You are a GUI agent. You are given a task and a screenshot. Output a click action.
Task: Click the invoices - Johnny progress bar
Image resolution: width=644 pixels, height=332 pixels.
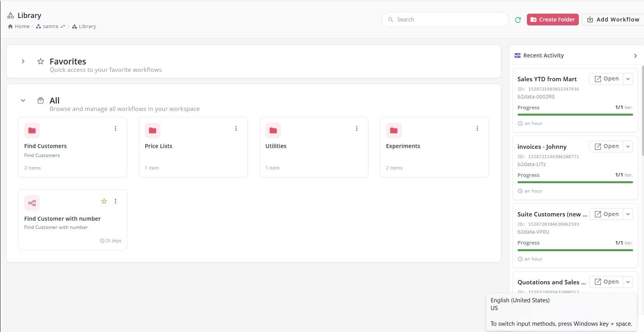coord(575,182)
